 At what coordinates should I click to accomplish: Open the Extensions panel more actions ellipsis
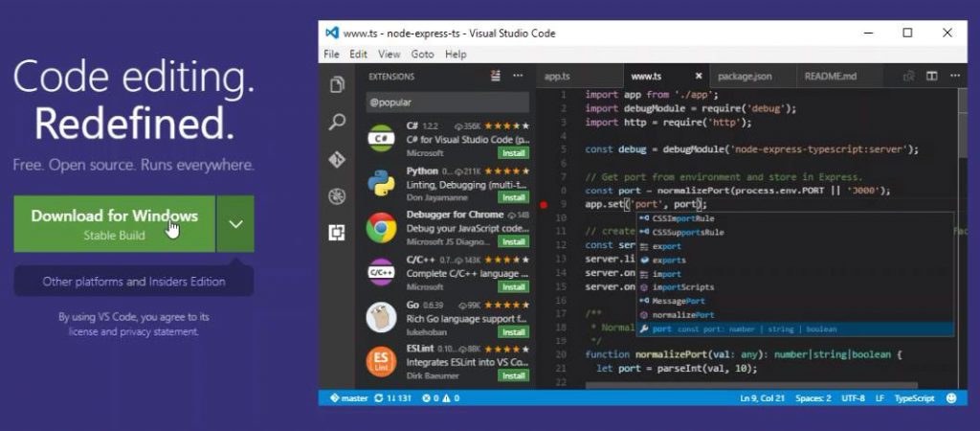518,77
